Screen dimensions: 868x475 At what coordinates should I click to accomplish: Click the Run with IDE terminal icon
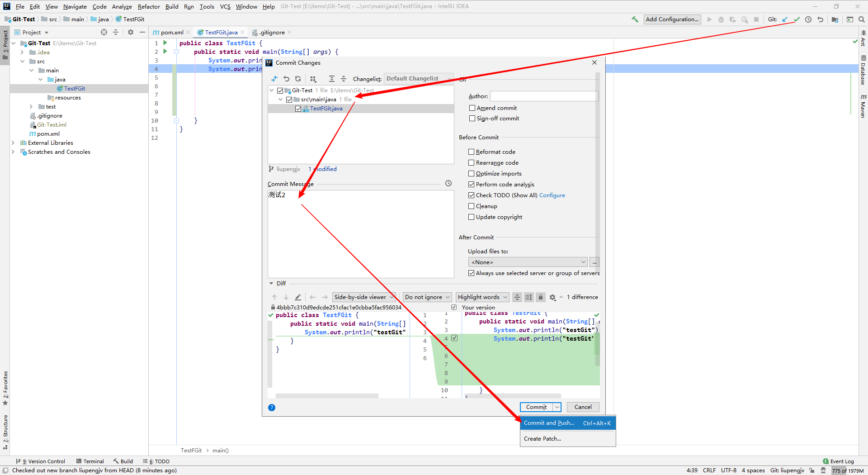[850, 19]
